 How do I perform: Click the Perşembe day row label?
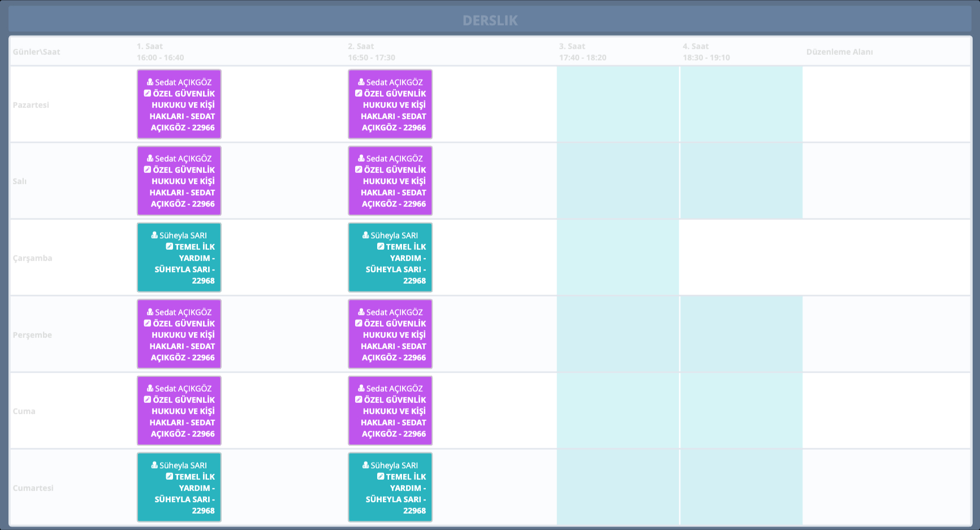(32, 335)
